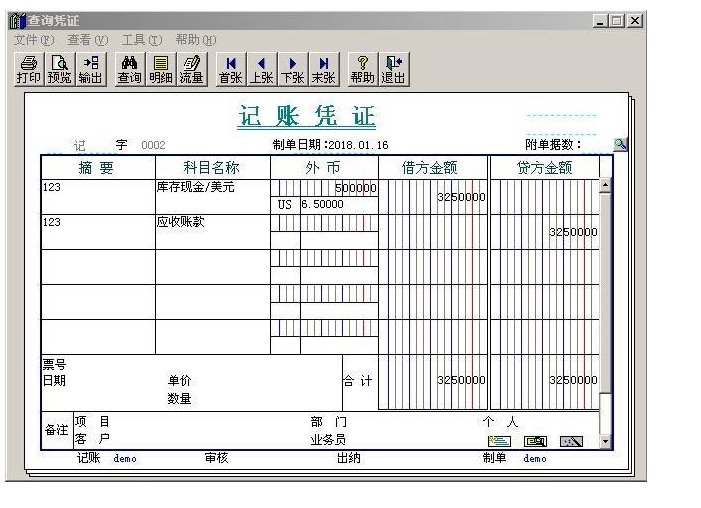Show the 明细 (Detail) ledger icon

(x=160, y=69)
